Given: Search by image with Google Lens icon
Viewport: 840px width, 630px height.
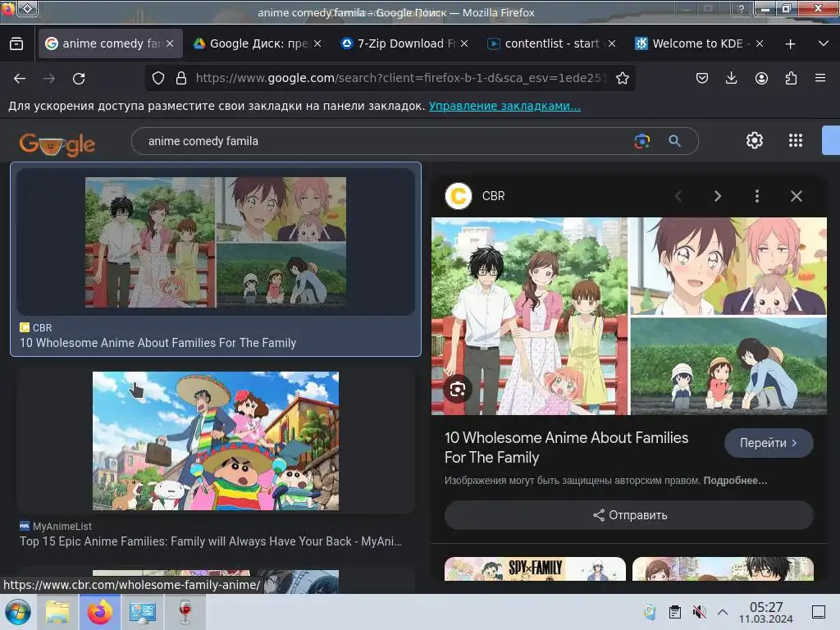Looking at the screenshot, I should coord(641,141).
